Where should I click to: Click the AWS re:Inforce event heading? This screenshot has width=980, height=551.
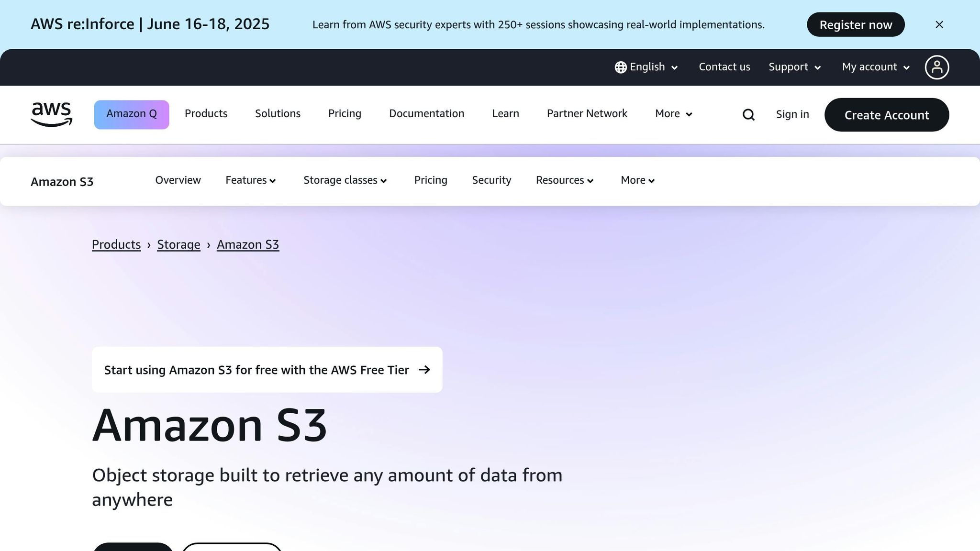[150, 24]
